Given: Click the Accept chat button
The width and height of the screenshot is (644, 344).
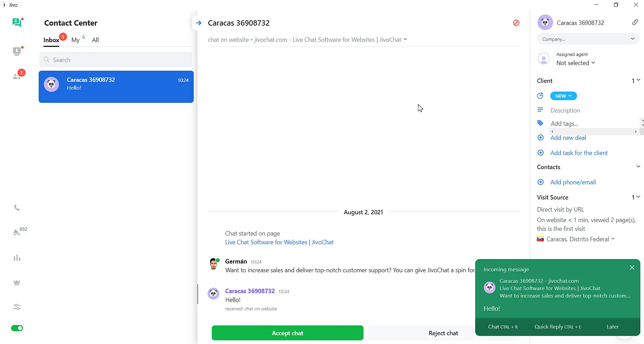Looking at the screenshot, I should tap(287, 333).
